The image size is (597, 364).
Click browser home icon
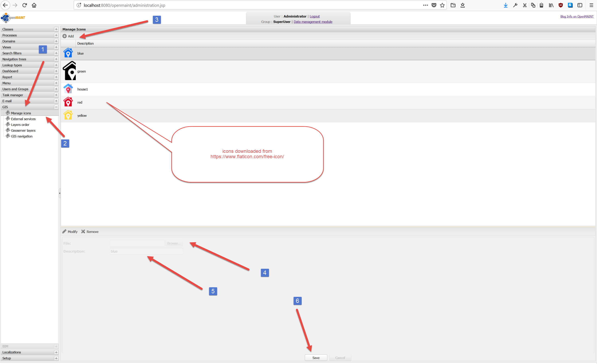pyautogui.click(x=34, y=5)
